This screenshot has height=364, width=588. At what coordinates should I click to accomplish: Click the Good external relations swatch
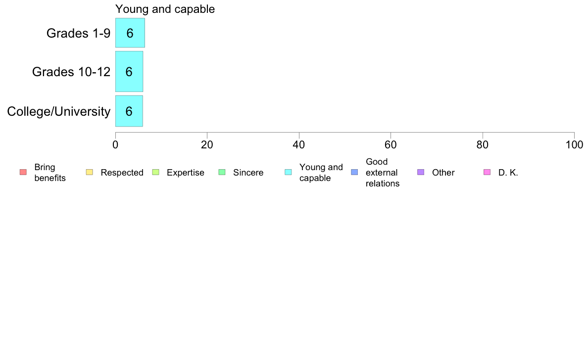354,172
